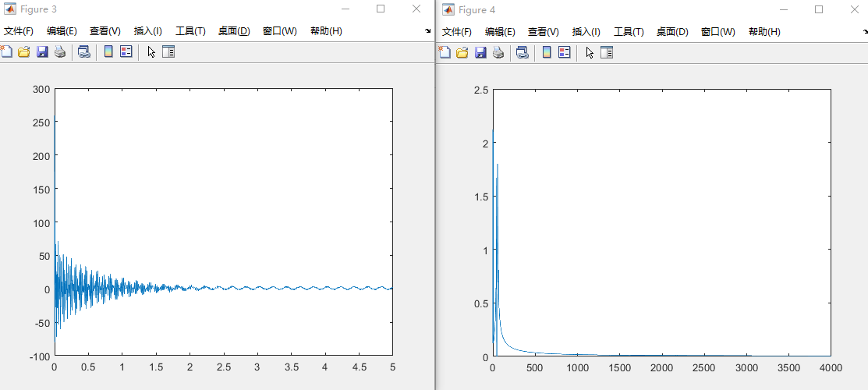Maximize the Figure 4 window
Screen dimensions: 868x390
819,9
